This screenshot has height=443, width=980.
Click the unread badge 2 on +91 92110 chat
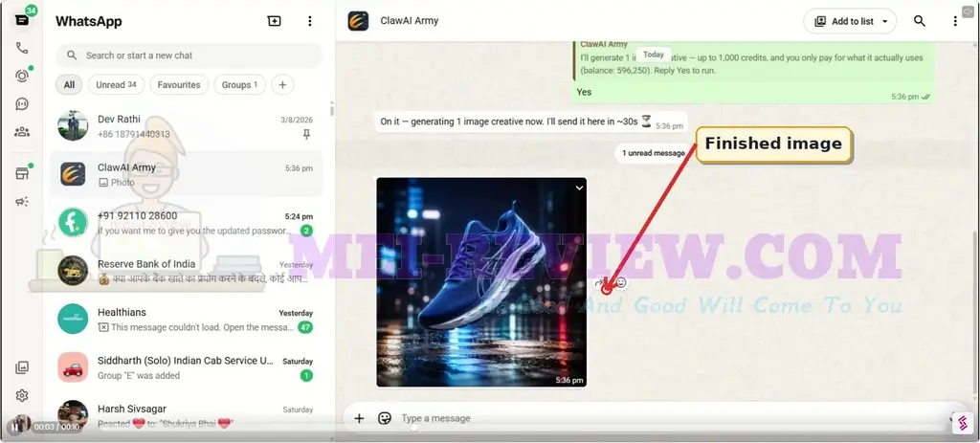[306, 231]
